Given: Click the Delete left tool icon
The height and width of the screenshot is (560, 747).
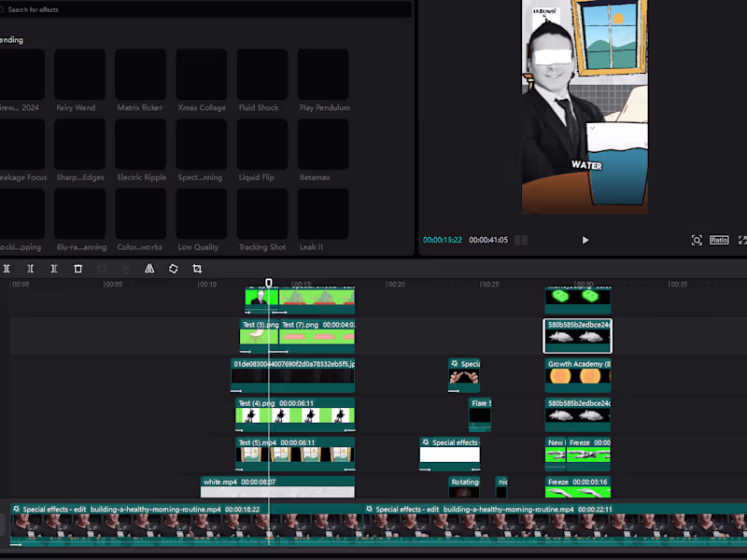Looking at the screenshot, I should (30, 269).
